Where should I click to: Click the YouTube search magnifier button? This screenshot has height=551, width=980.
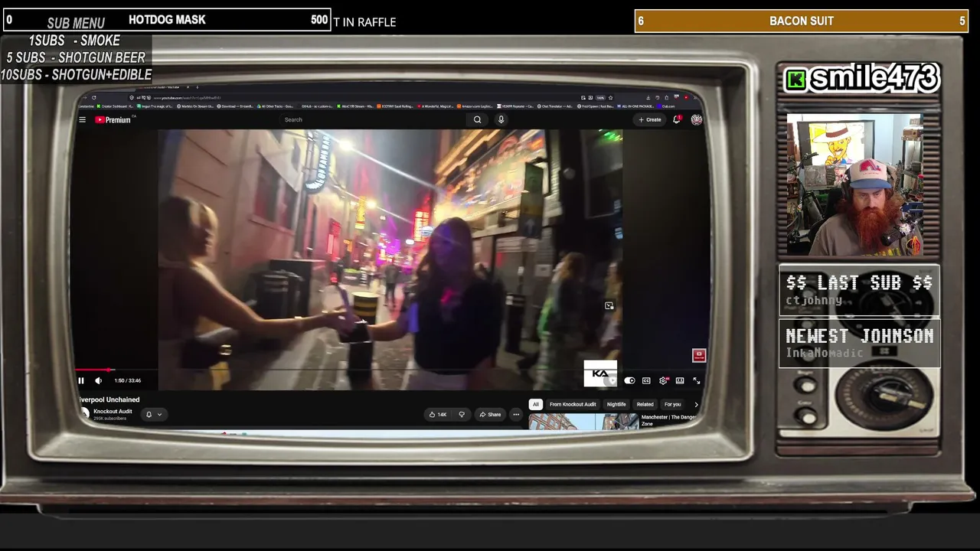click(477, 119)
